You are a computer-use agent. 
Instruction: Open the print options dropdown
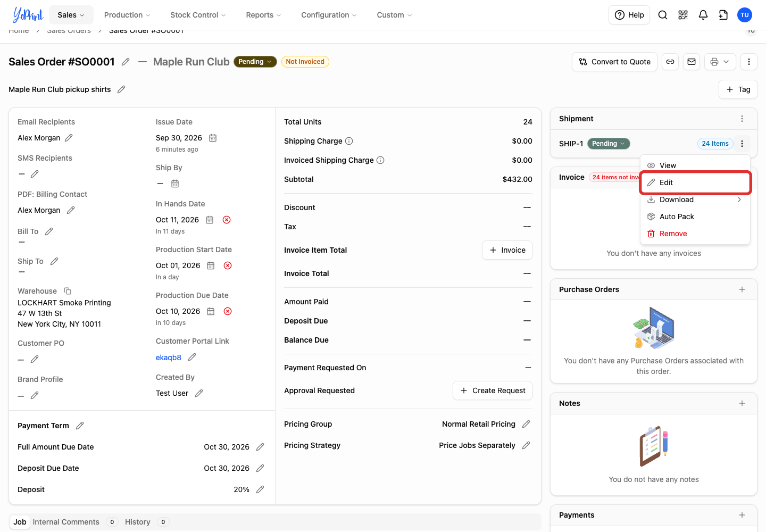coord(720,62)
